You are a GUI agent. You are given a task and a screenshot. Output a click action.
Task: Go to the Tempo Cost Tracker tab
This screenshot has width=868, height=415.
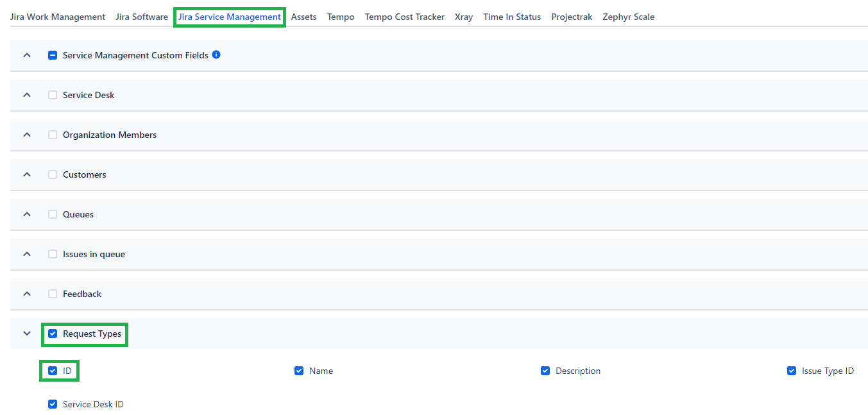pyautogui.click(x=404, y=17)
